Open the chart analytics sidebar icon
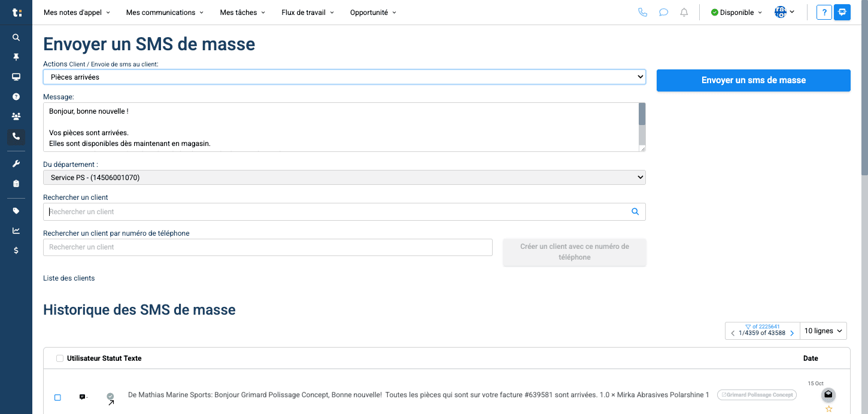The image size is (868, 414). 16,230
